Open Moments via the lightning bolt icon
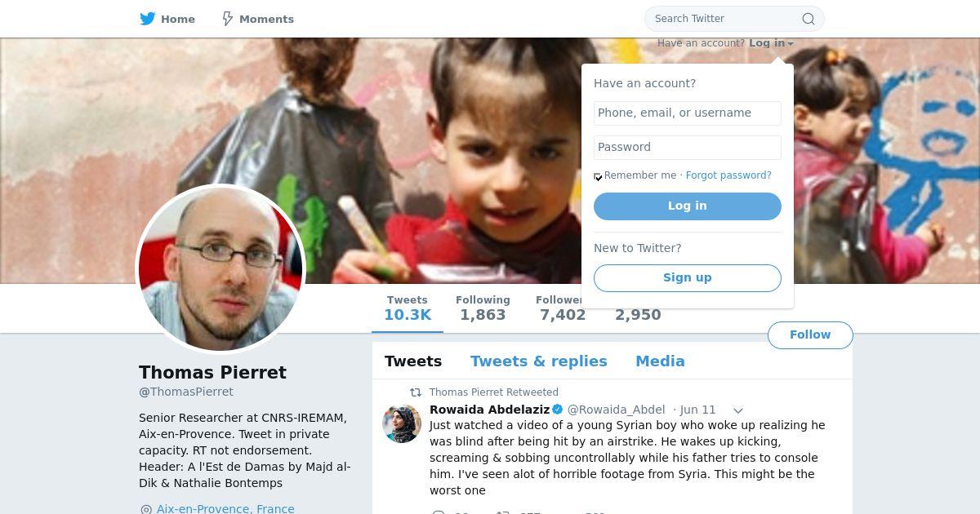The image size is (980, 514). (228, 19)
